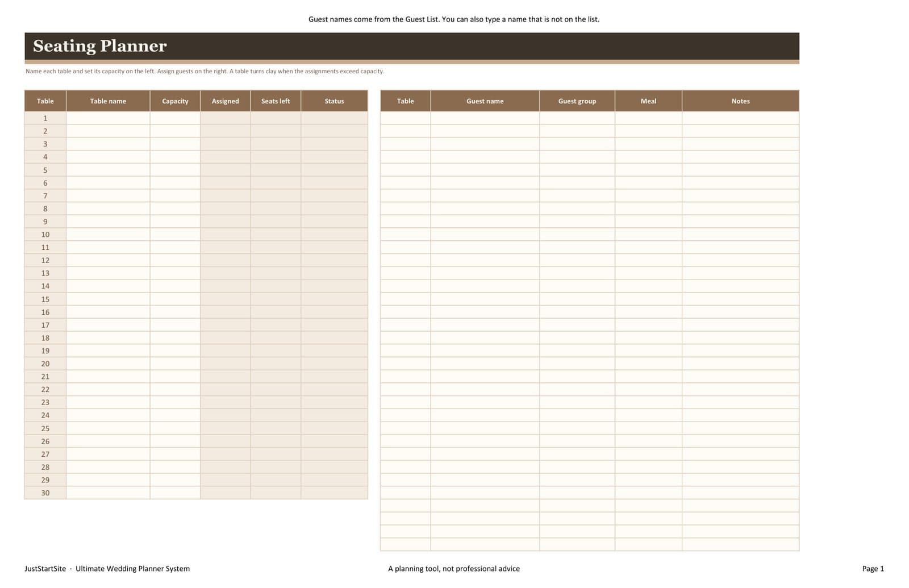The image size is (909, 588).
Task: Select table row number 30
Action: tap(45, 493)
